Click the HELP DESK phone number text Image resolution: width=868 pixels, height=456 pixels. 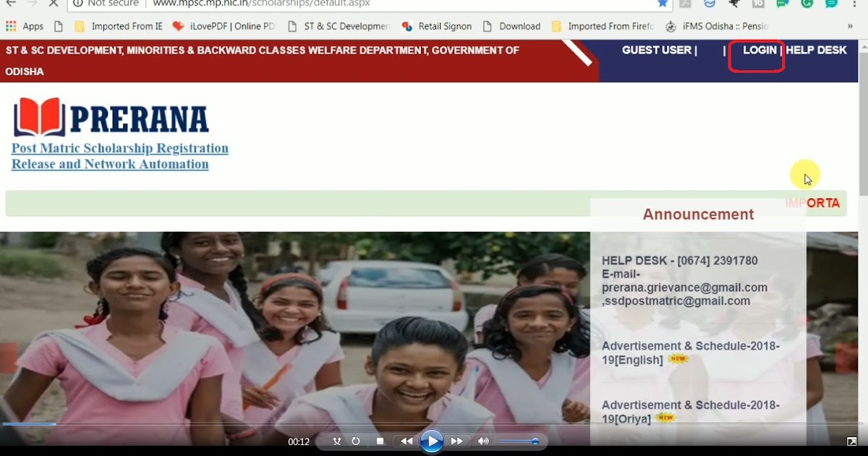680,261
